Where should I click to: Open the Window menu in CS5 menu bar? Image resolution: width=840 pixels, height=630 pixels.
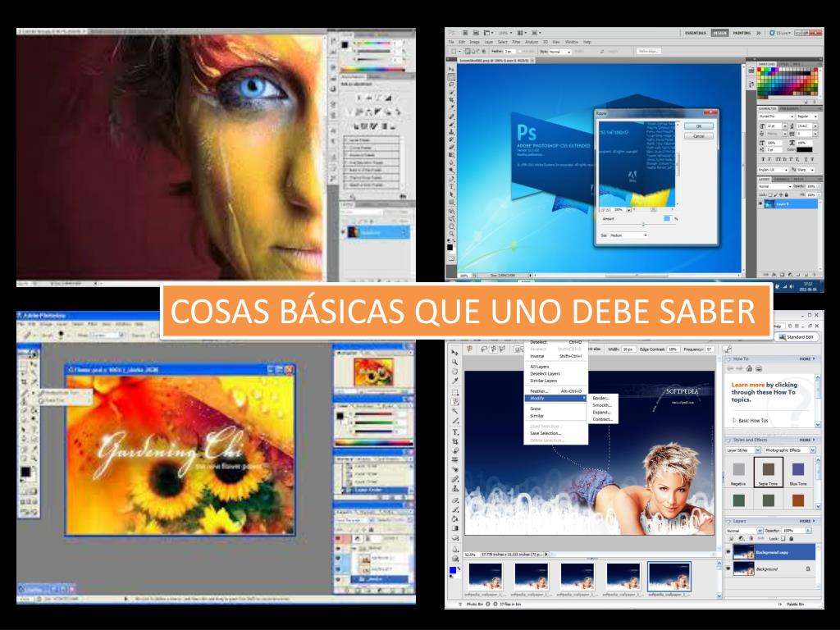(x=572, y=42)
